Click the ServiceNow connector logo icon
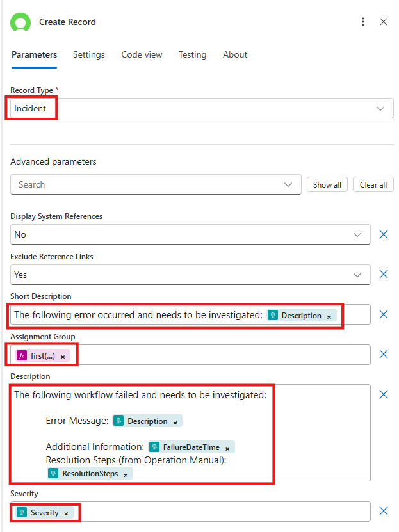This screenshot has width=399, height=532. (x=21, y=22)
